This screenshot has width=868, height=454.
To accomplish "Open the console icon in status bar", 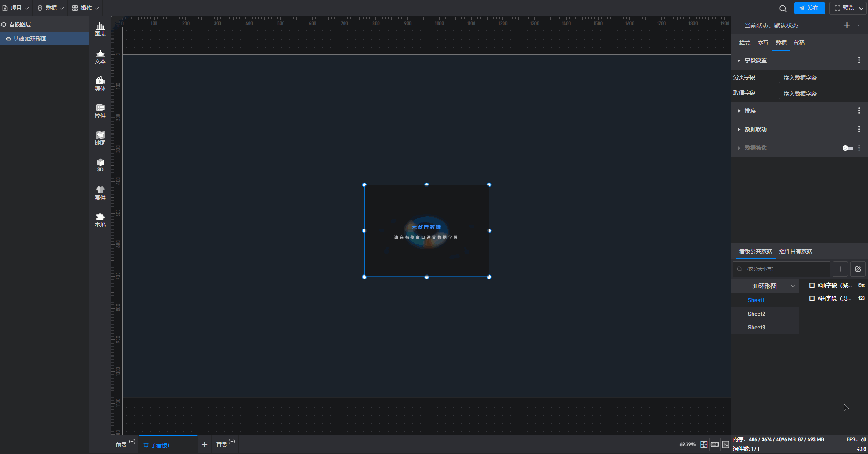I will coord(726,444).
